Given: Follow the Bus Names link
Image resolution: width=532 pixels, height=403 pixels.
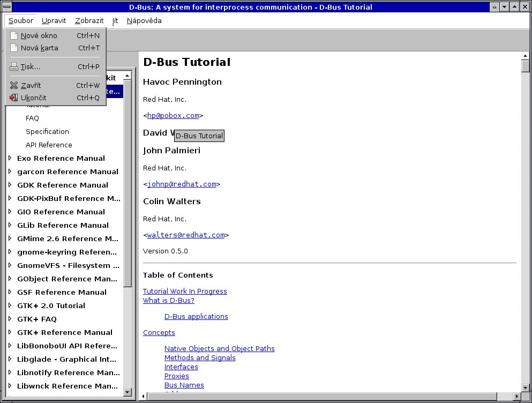Looking at the screenshot, I should pyautogui.click(x=184, y=385).
